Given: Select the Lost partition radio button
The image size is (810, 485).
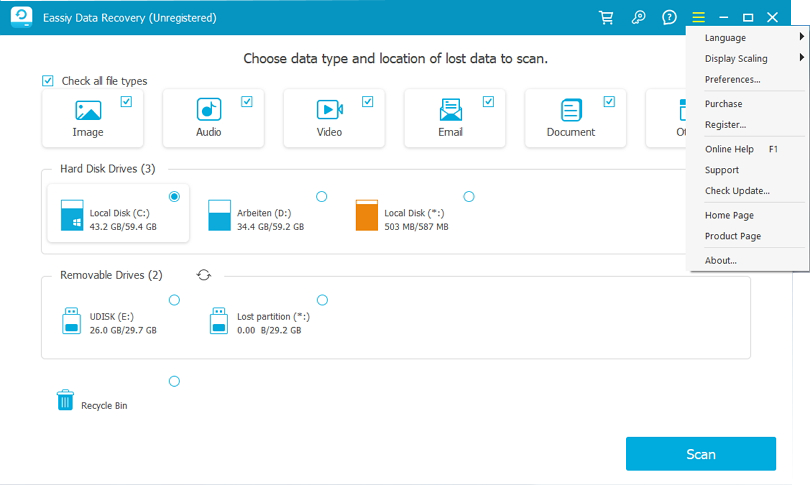Looking at the screenshot, I should coord(322,300).
